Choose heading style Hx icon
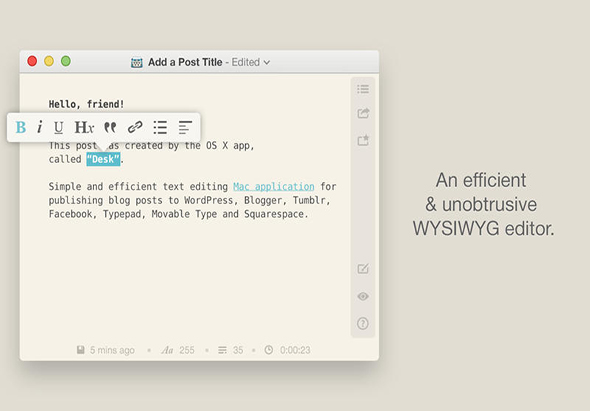Viewport: 590px width, 411px height. [84, 128]
